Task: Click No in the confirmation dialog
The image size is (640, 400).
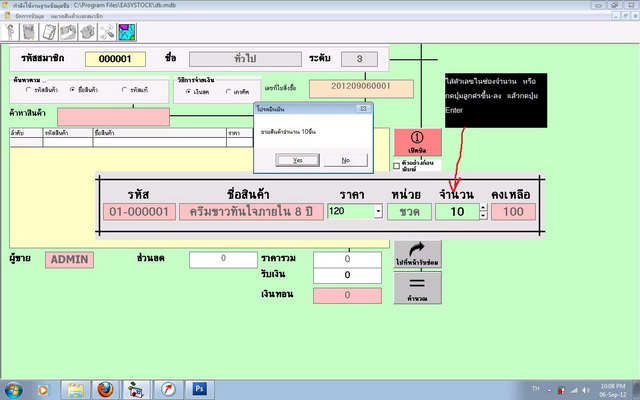Action: (345, 160)
